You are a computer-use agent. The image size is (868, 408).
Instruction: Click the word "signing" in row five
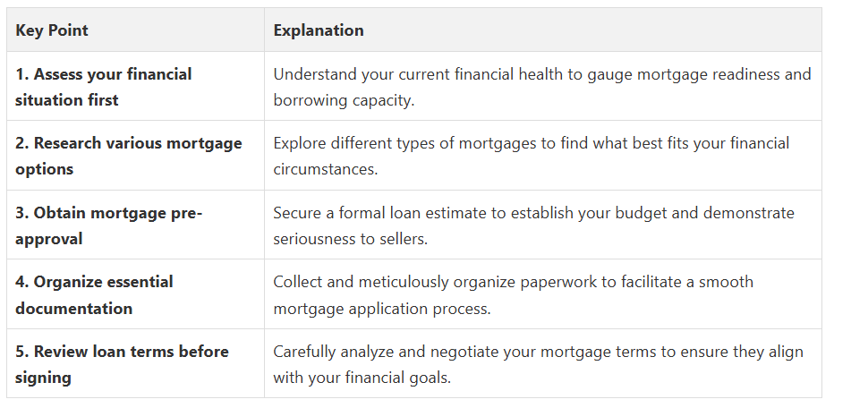[x=44, y=378]
